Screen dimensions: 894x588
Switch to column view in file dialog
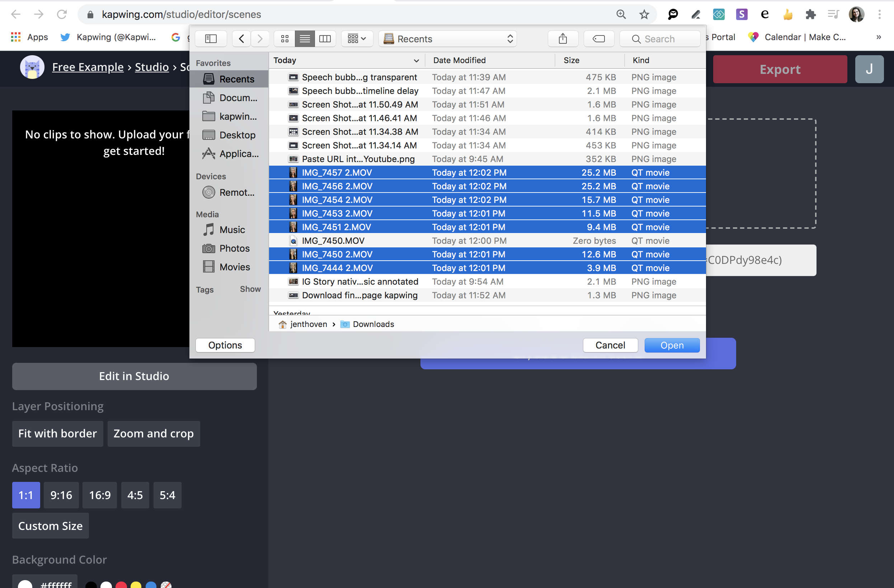click(325, 39)
